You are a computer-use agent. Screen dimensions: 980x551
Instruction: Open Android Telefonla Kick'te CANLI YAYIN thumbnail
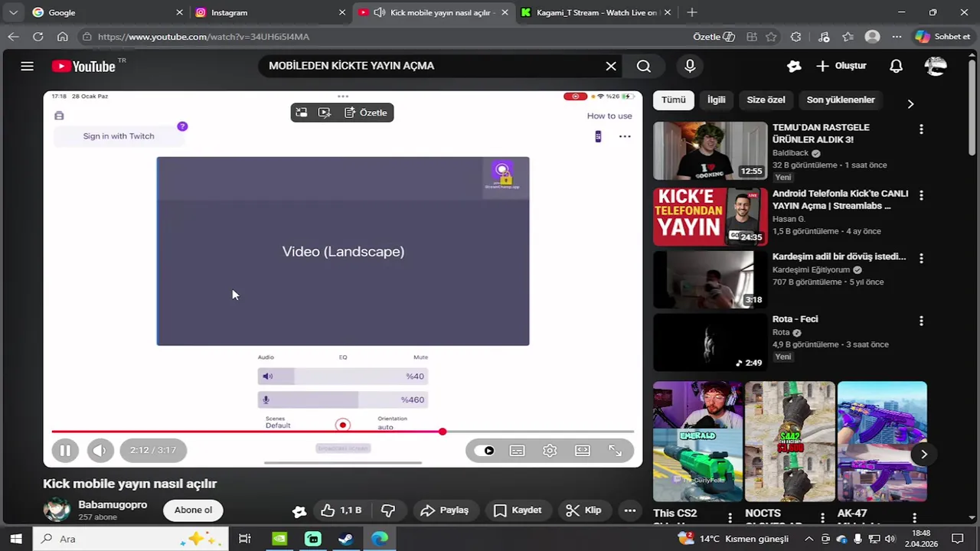[x=710, y=217]
